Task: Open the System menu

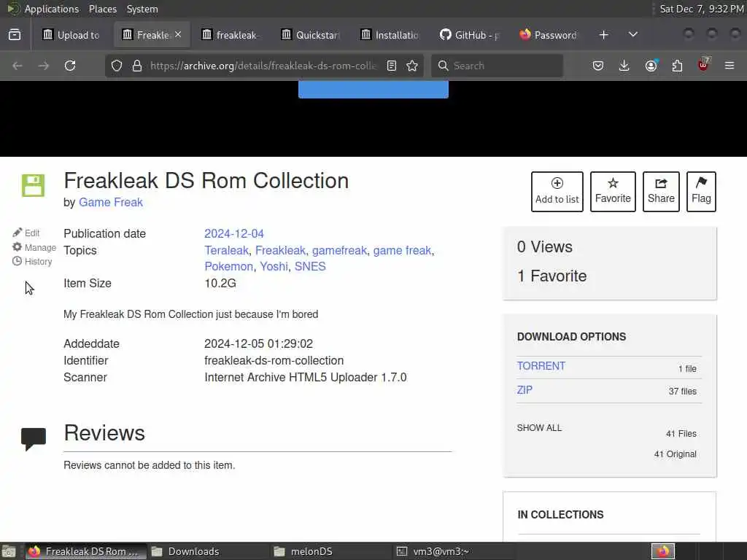Action: pyautogui.click(x=142, y=9)
